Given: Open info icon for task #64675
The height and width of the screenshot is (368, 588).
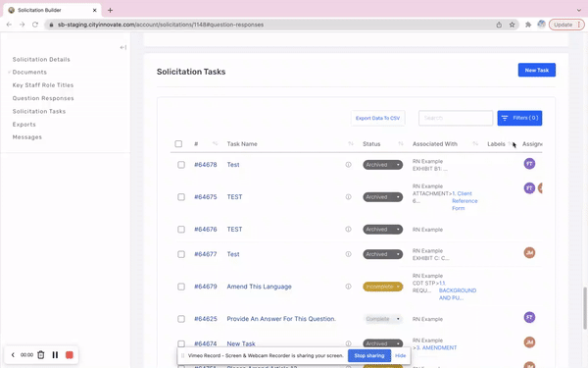Looking at the screenshot, I should [x=348, y=197].
